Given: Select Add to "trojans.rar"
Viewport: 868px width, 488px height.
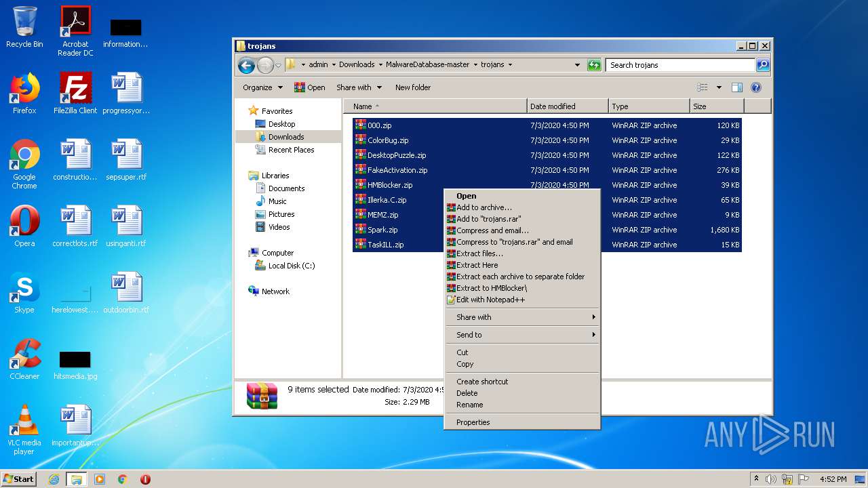Looking at the screenshot, I should coord(522,219).
